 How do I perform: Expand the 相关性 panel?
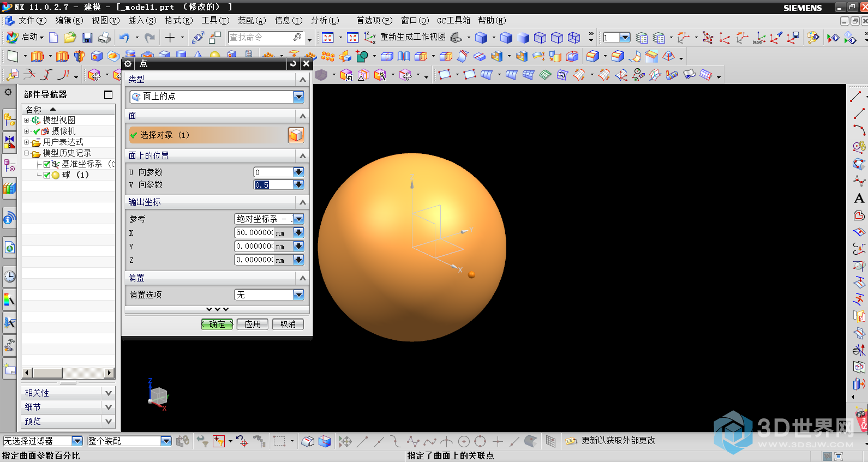[108, 393]
